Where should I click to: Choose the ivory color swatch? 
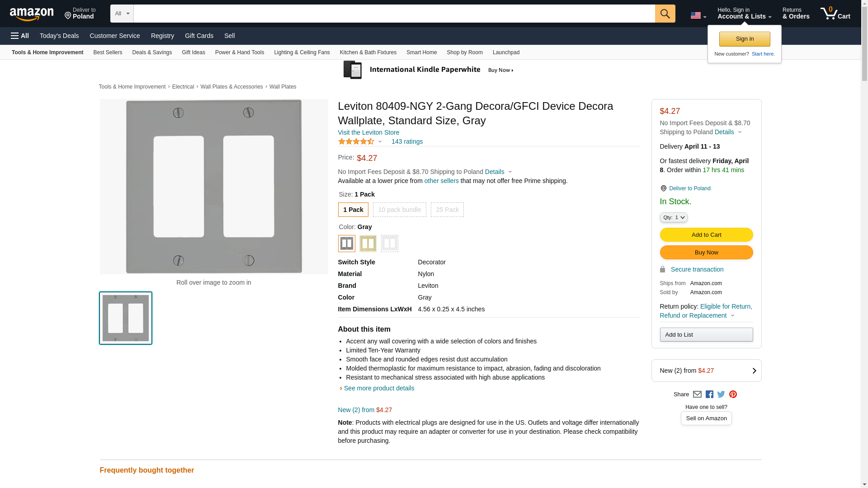368,244
